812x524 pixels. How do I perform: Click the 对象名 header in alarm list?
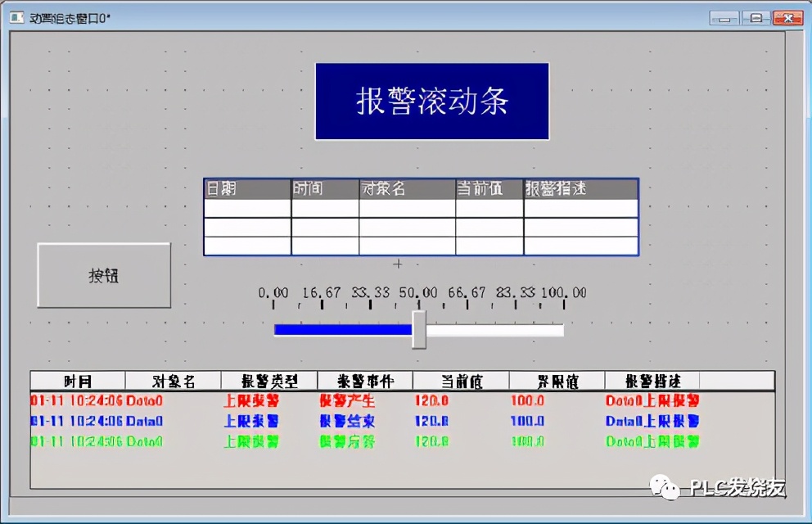point(174,381)
